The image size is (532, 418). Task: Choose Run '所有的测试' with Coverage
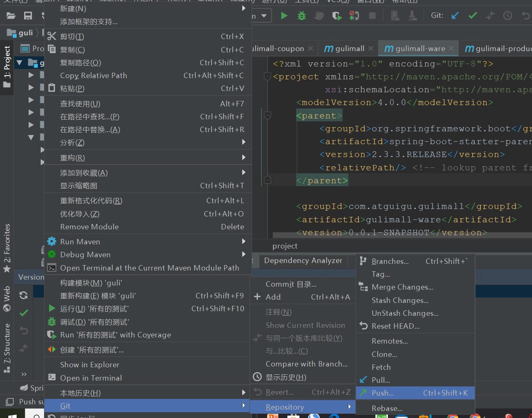pos(148,335)
